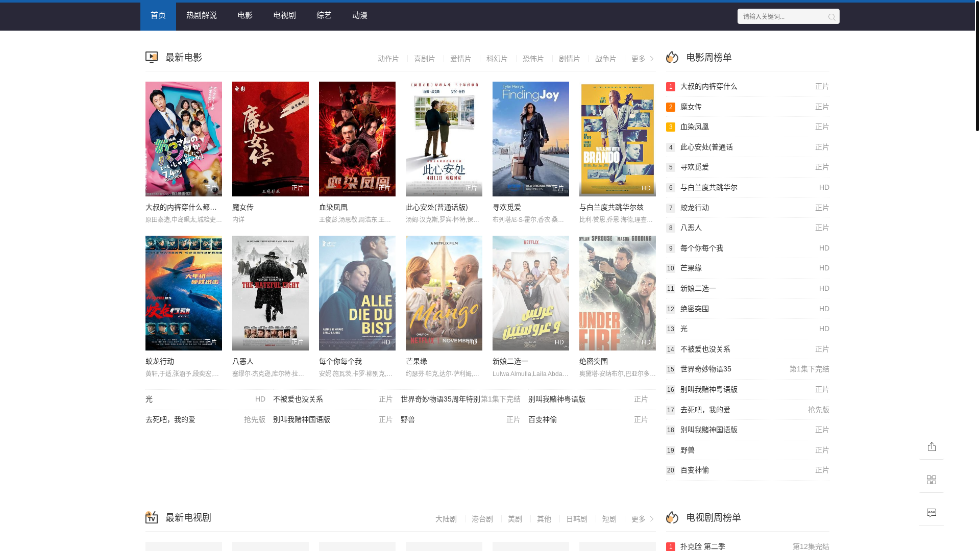Image resolution: width=980 pixels, height=551 pixels.
Task: Click the flame icon by 电视剧周榜单
Action: pos(672,517)
